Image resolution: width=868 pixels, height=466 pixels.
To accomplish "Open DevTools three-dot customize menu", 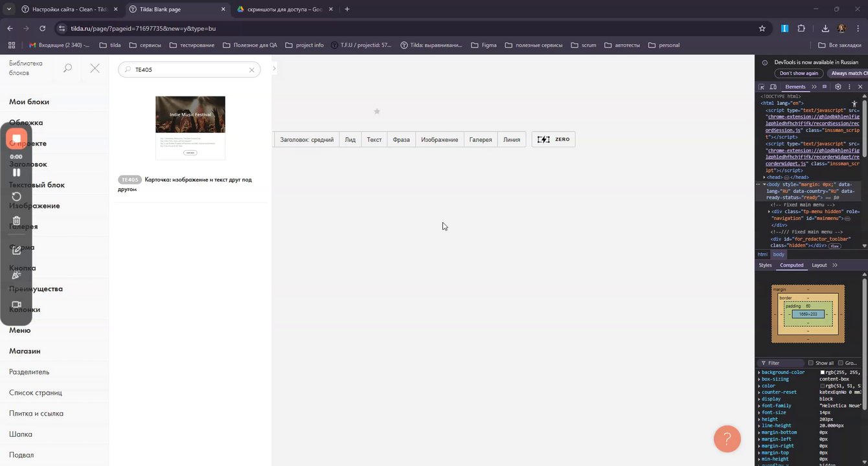I will (849, 87).
